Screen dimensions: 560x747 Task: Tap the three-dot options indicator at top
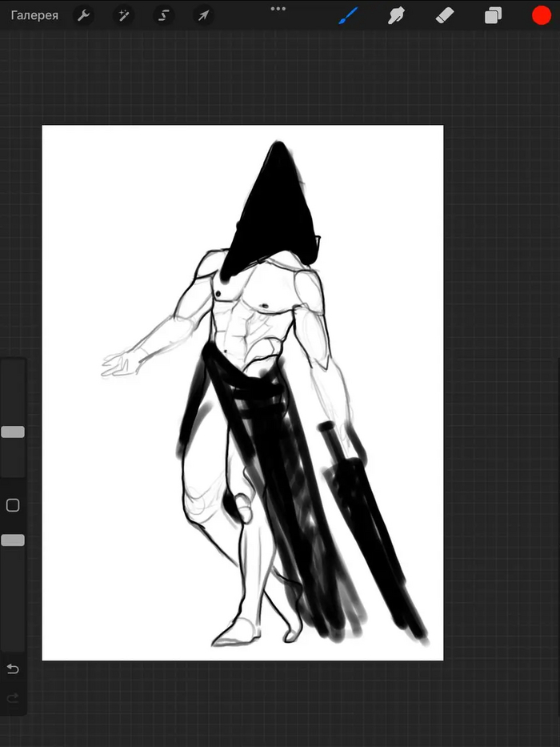pos(278,9)
